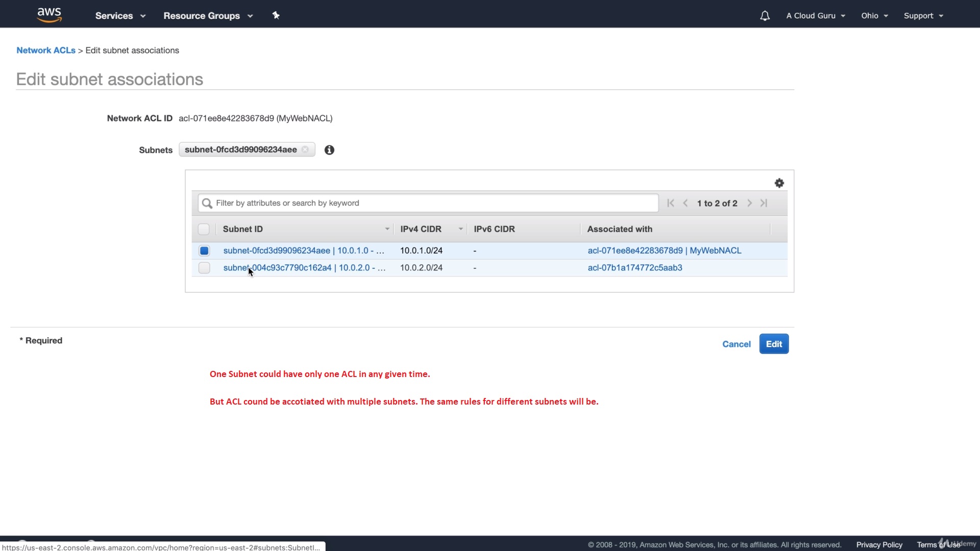980x551 pixels.
Task: Open the Resource Groups menu
Action: click(208, 16)
